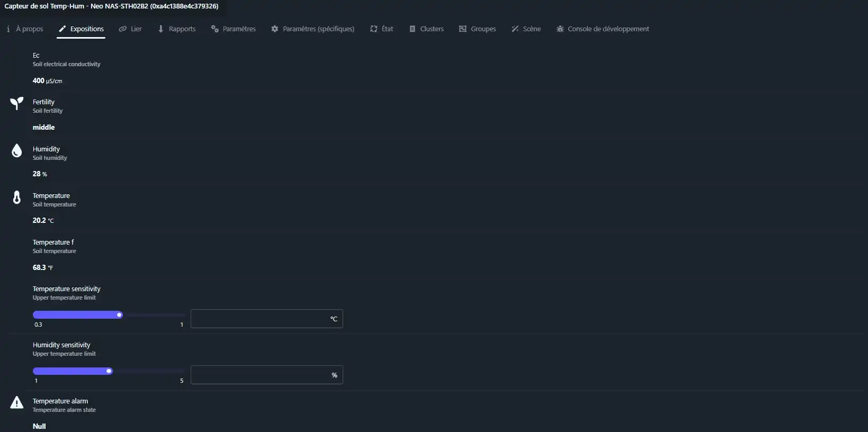
Task: Click the seedling Fertility icon
Action: (17, 103)
